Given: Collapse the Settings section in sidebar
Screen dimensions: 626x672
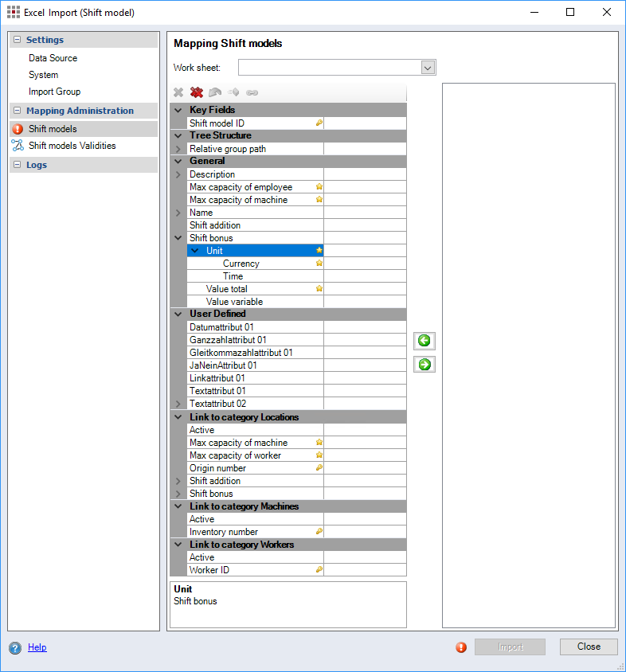Looking at the screenshot, I should pos(17,40).
